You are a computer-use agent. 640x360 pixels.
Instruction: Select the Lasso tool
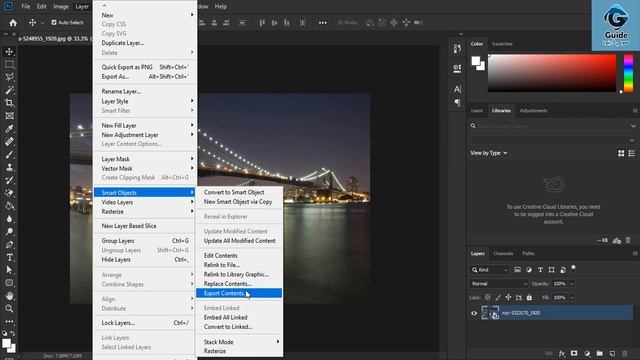click(9, 77)
